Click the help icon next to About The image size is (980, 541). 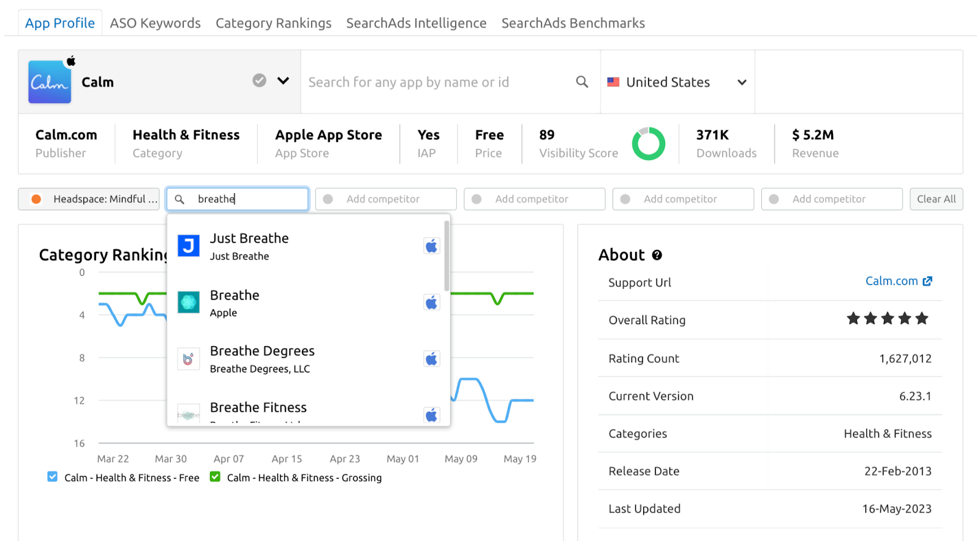(x=657, y=255)
